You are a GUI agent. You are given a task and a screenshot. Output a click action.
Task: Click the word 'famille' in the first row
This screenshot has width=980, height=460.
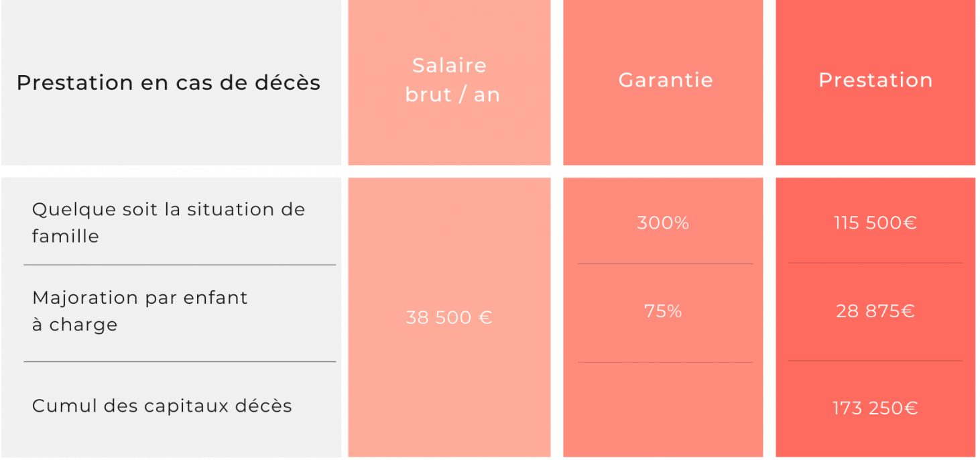tap(66, 236)
